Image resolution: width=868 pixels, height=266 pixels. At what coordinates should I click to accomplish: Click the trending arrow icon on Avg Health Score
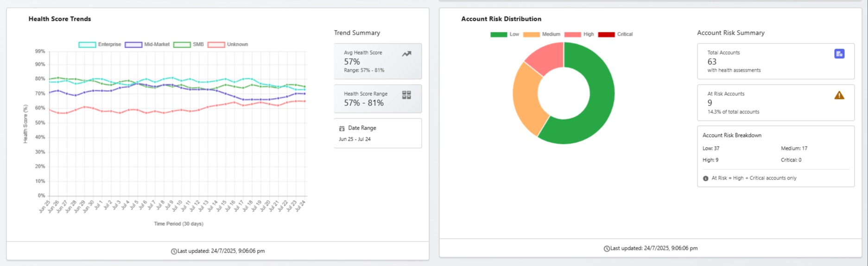pyautogui.click(x=406, y=54)
